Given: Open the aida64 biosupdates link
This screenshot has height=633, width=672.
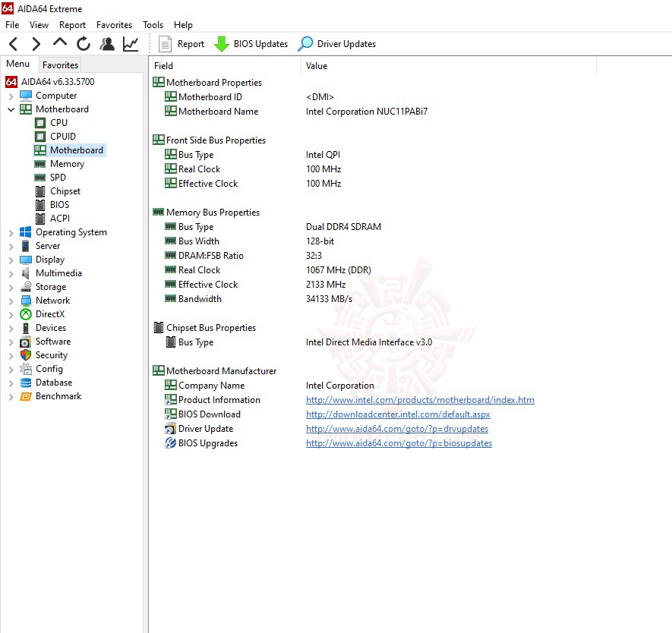Looking at the screenshot, I should click(x=399, y=443).
